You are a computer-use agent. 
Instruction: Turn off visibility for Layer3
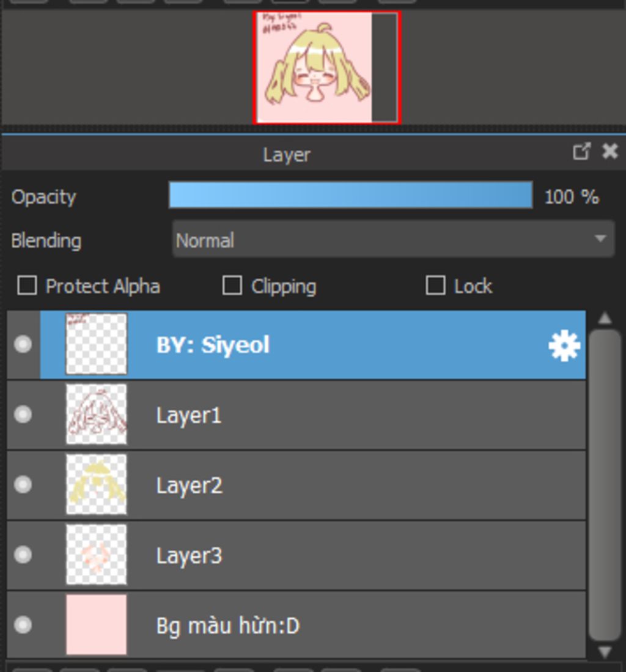(23, 555)
